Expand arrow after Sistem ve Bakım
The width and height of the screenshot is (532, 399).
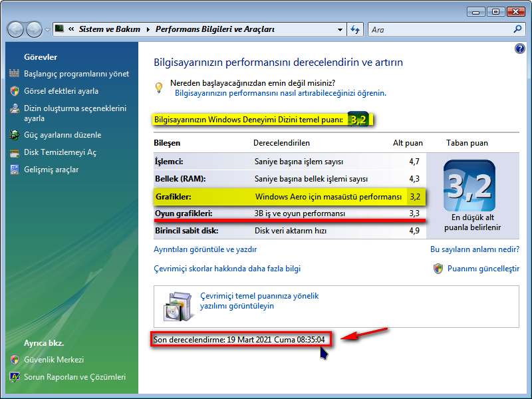tap(148, 29)
